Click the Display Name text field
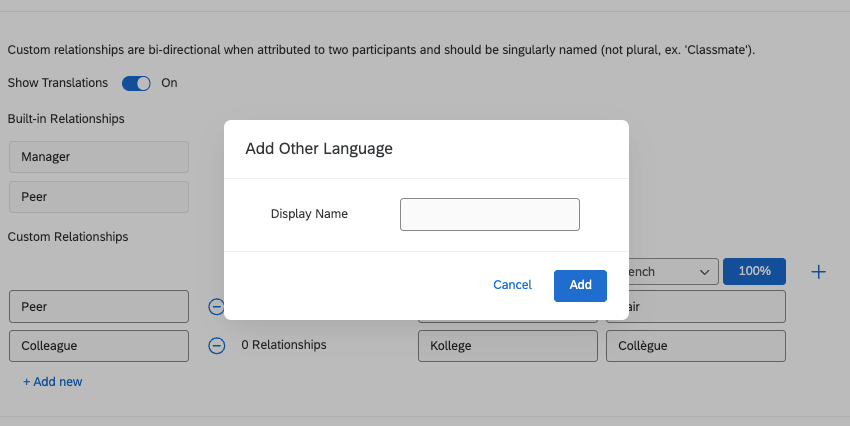This screenshot has width=850, height=426. (x=490, y=214)
